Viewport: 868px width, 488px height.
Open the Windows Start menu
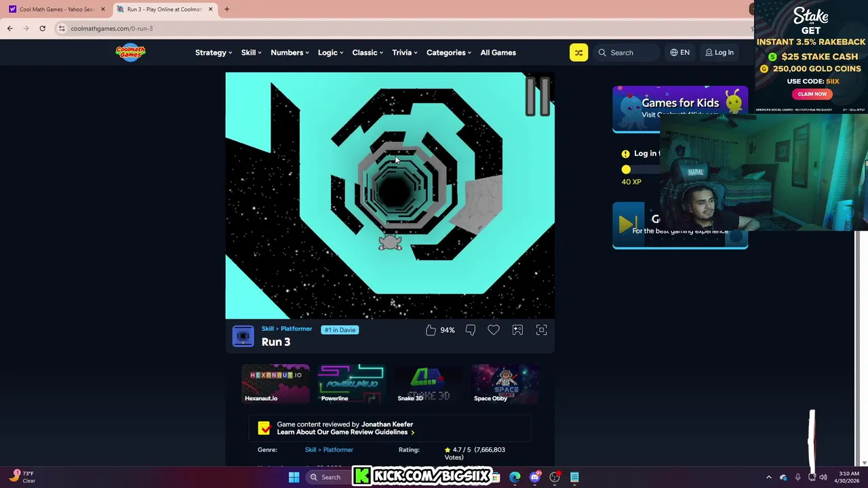(x=294, y=477)
